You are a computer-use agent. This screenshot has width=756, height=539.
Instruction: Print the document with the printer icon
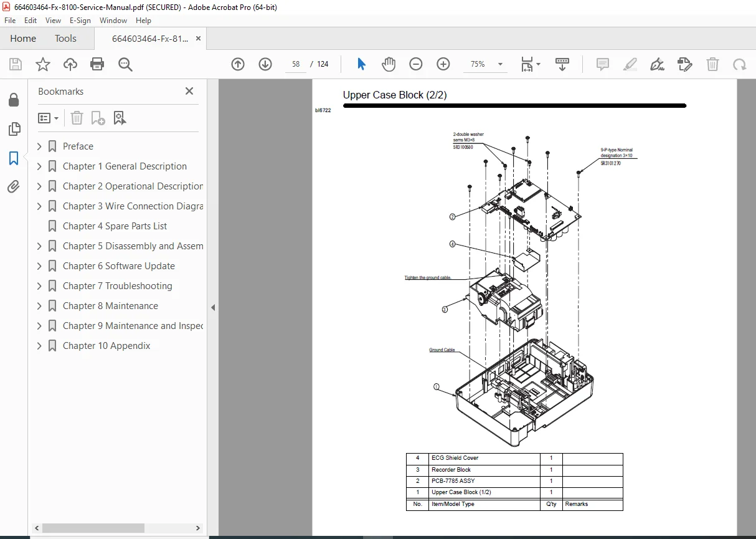97,64
